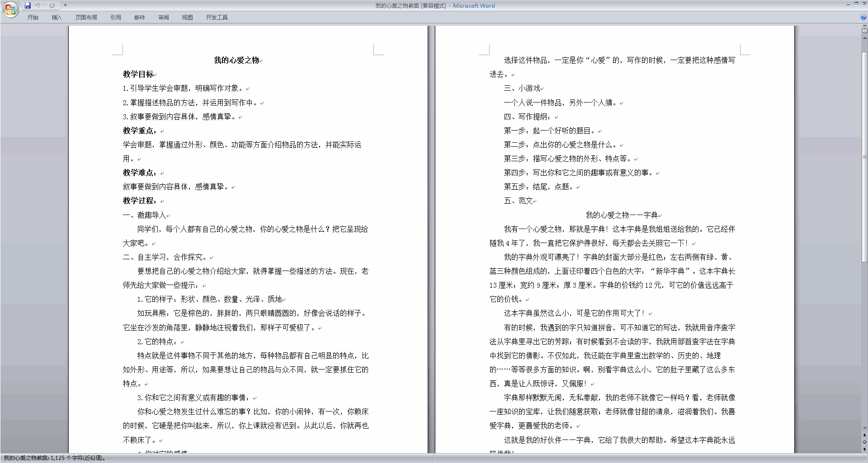
Task: Click the 教学过程 heading
Action: click(x=140, y=201)
